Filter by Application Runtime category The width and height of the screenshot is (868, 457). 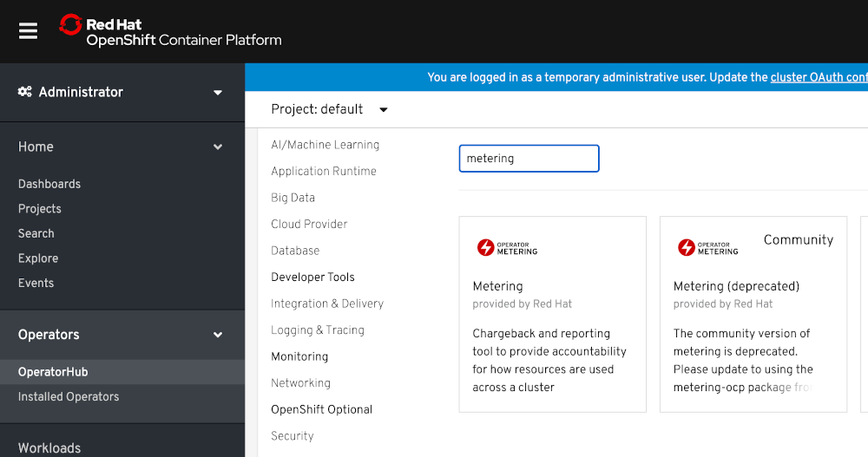[323, 172]
